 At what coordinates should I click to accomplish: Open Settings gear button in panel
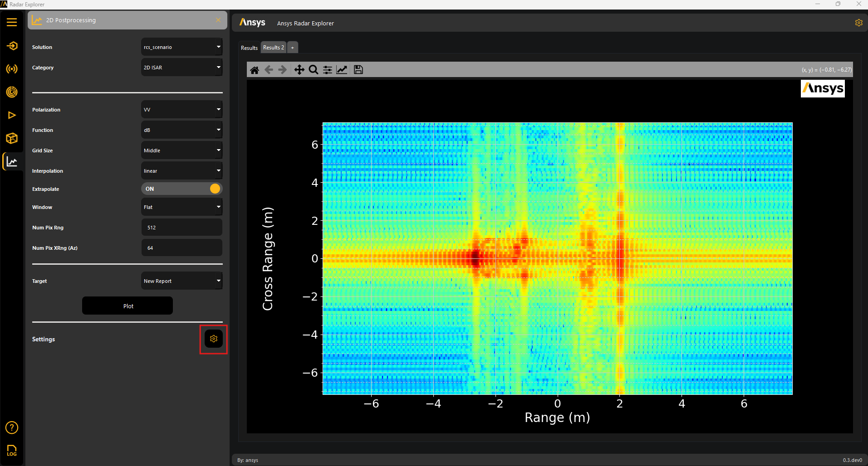tap(214, 339)
